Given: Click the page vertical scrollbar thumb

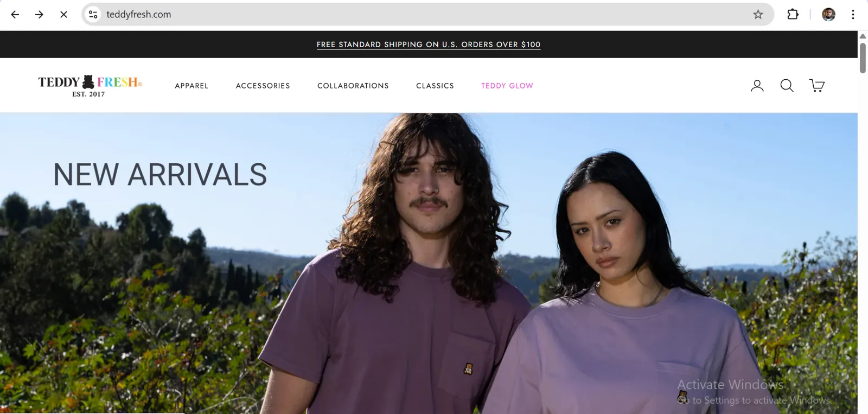Looking at the screenshot, I should pyautogui.click(x=863, y=56).
